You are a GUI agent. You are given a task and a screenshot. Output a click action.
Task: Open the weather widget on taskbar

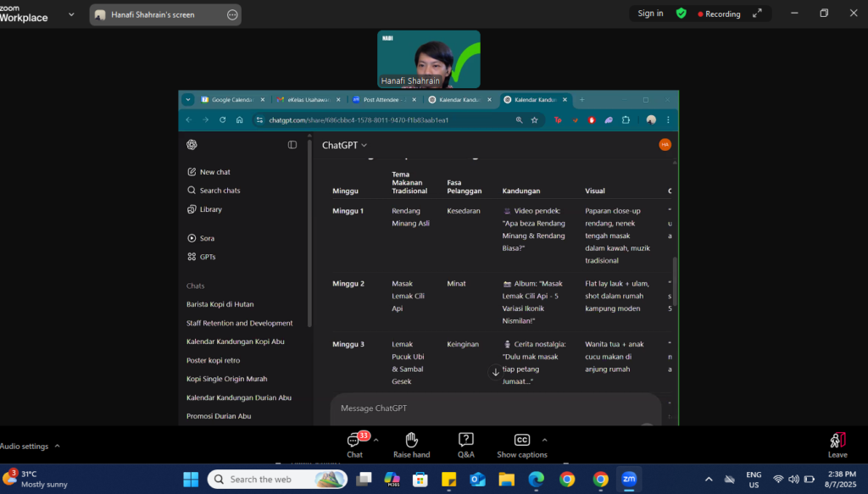34,479
